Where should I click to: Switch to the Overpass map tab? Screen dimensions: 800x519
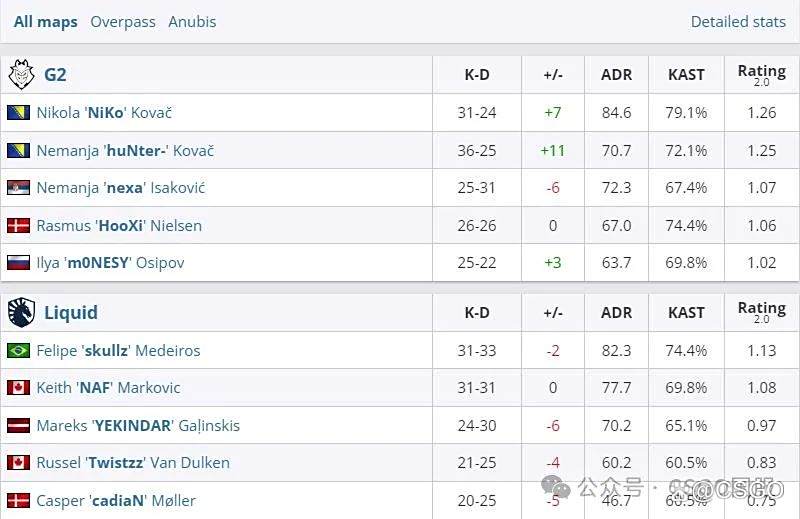(x=123, y=22)
